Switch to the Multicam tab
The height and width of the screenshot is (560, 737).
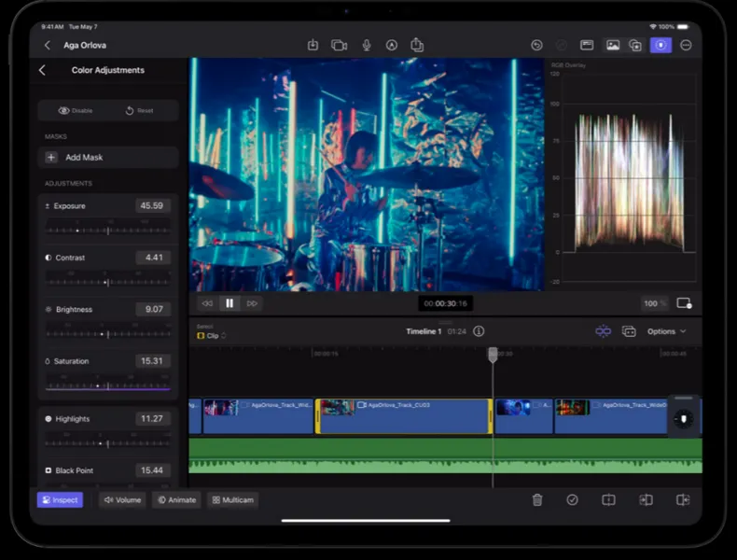pos(232,500)
